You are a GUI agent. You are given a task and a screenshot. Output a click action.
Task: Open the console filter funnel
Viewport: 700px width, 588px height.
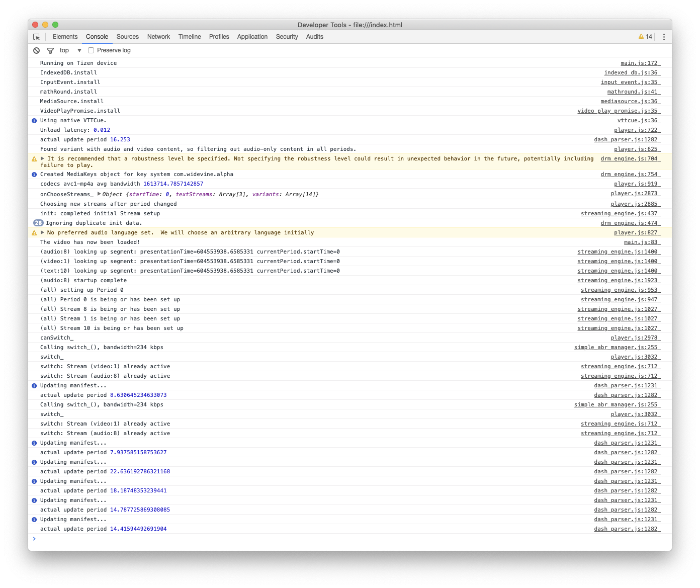[50, 50]
